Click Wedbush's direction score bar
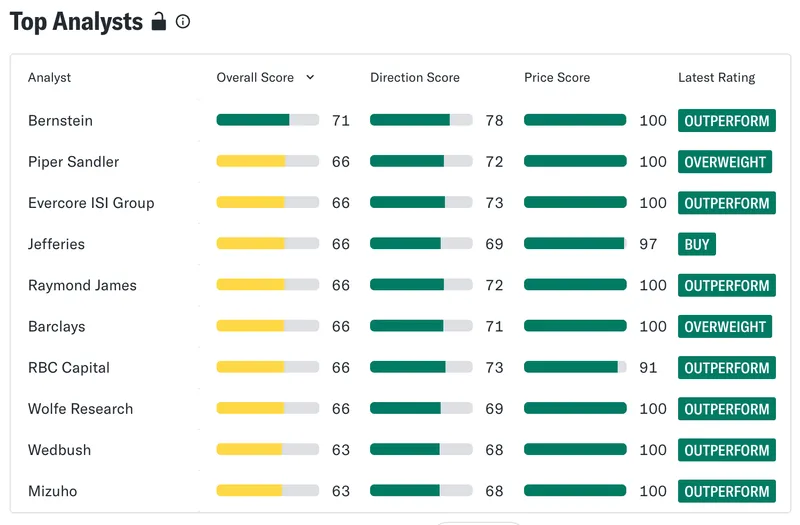 [x=421, y=449]
